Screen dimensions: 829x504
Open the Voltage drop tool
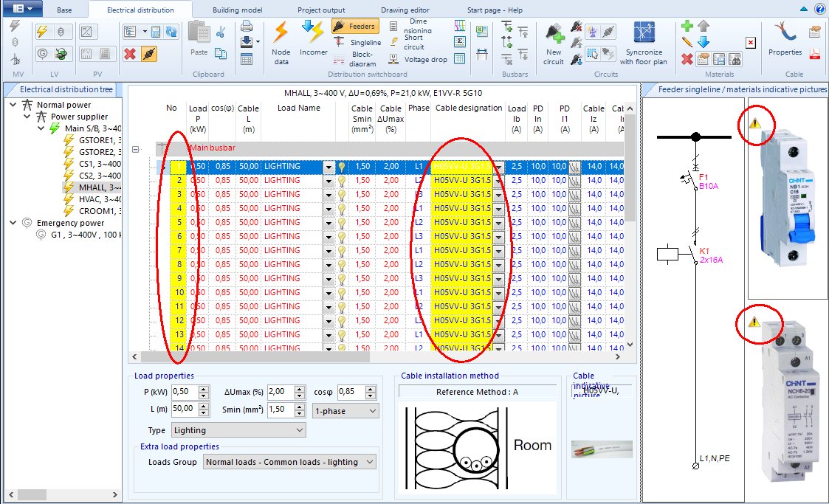[426, 59]
